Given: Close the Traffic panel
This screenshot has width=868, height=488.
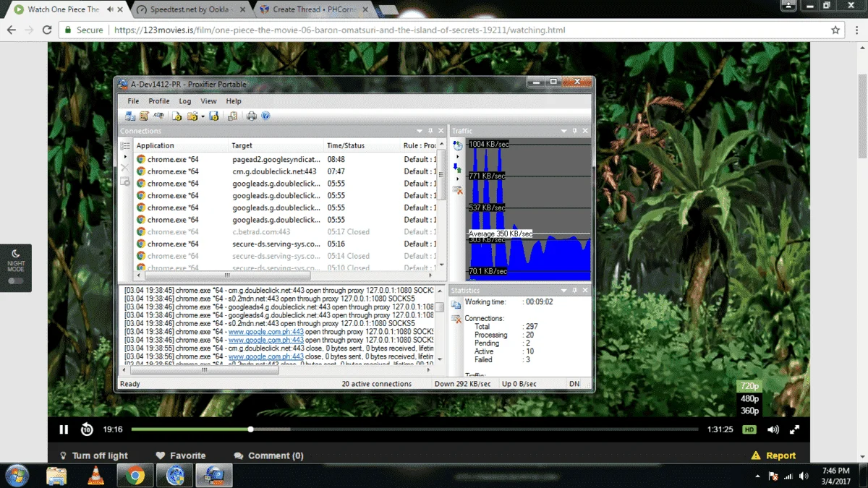Looking at the screenshot, I should (x=585, y=131).
